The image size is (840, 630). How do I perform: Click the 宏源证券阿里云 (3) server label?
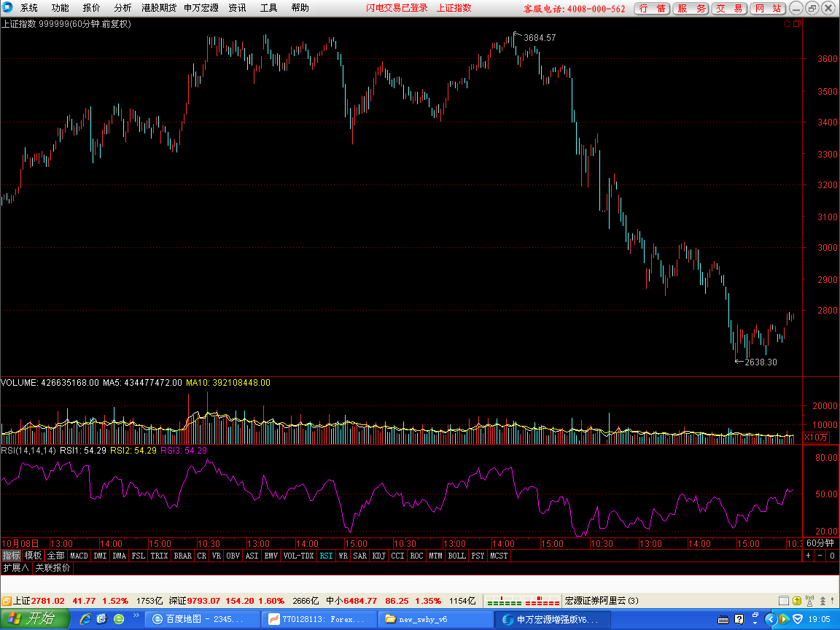602,601
